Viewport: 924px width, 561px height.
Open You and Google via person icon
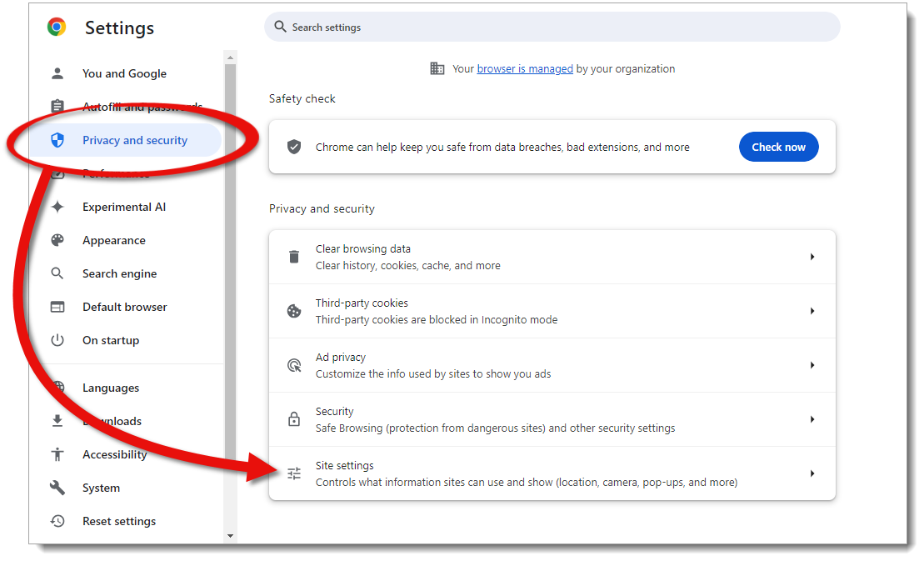(x=57, y=73)
